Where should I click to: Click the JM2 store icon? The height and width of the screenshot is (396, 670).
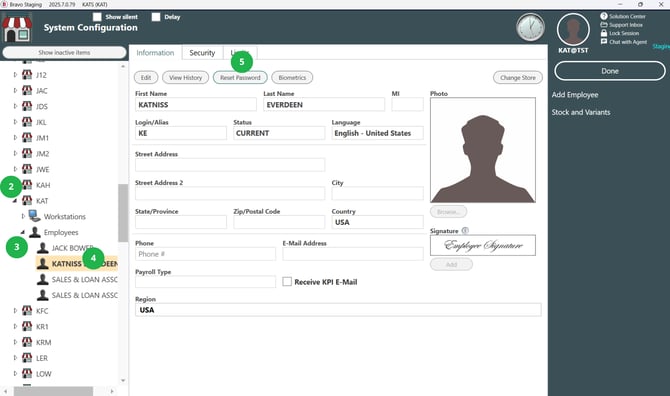pyautogui.click(x=27, y=153)
